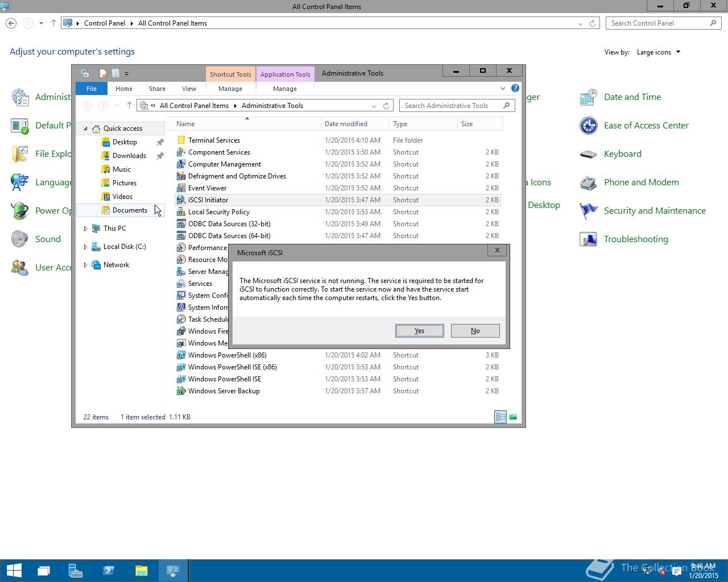Click No in the Microsoft iSCSI dialog
728x582 pixels.
pos(475,331)
